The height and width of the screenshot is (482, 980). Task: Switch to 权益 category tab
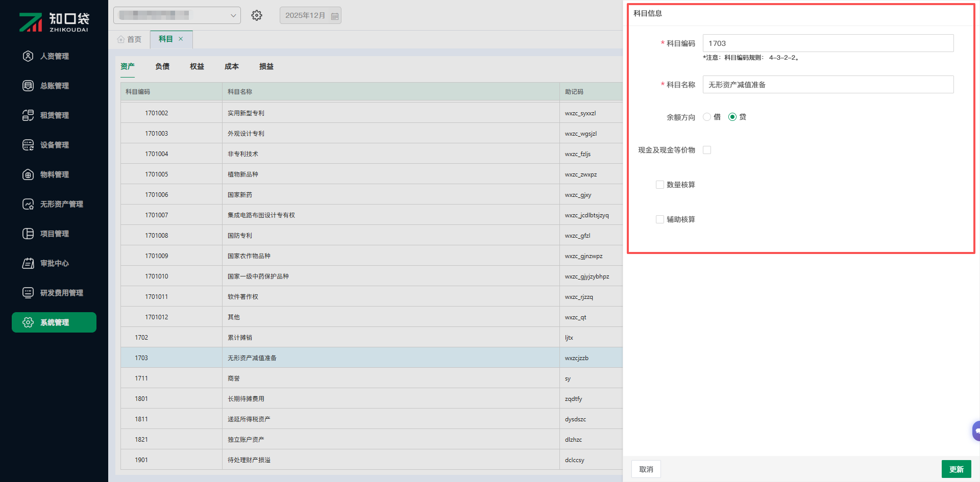197,66
